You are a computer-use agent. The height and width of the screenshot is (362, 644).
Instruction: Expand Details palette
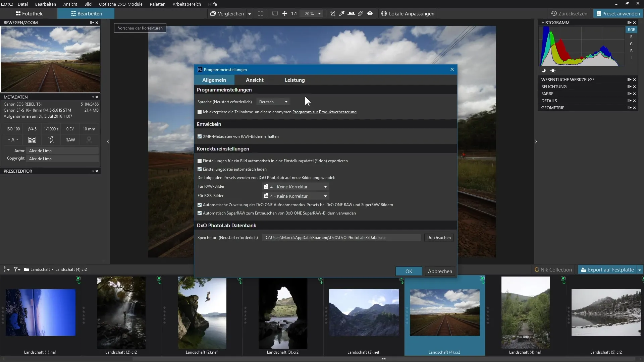[549, 101]
